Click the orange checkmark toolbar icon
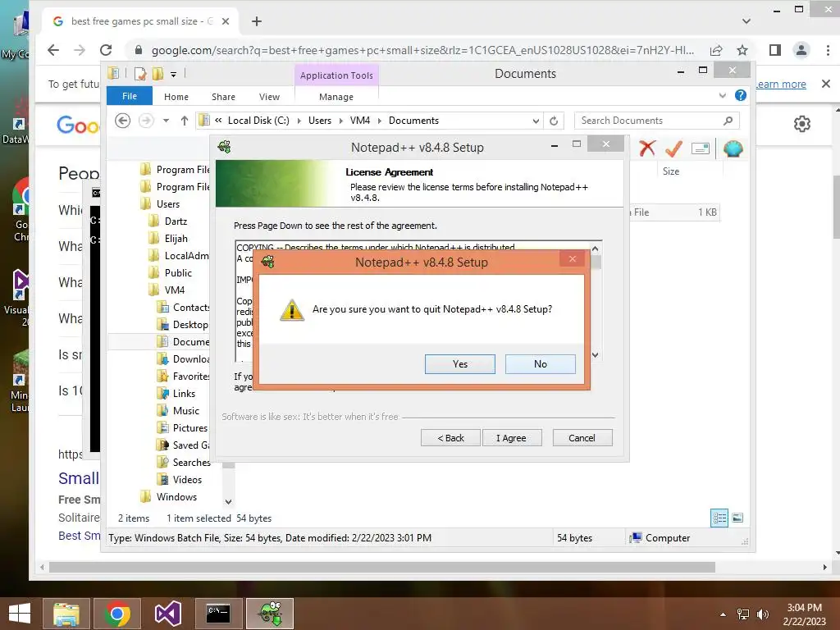The image size is (840, 630). [x=673, y=148]
